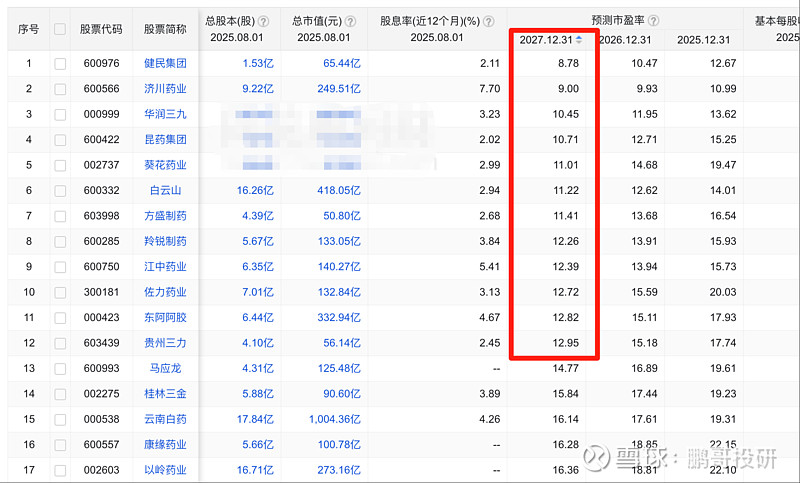The height and width of the screenshot is (483, 800).
Task: Open stock link 葵花药业
Action: (165, 165)
